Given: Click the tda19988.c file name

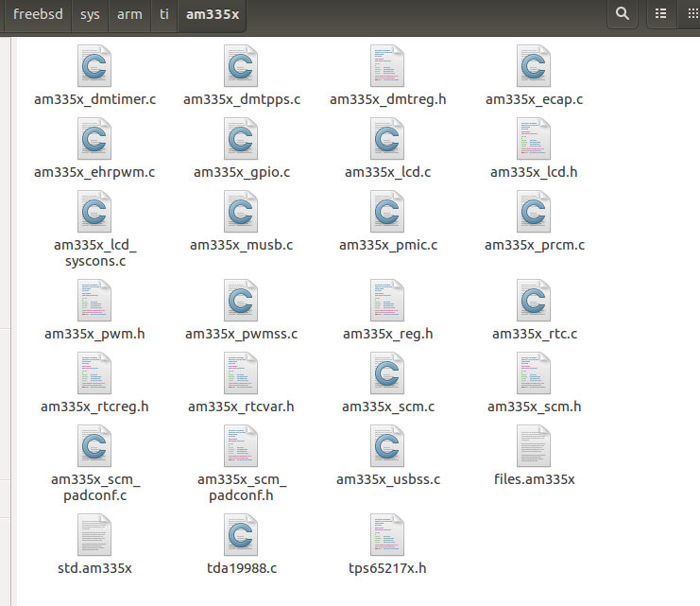Looking at the screenshot, I should point(242,568).
